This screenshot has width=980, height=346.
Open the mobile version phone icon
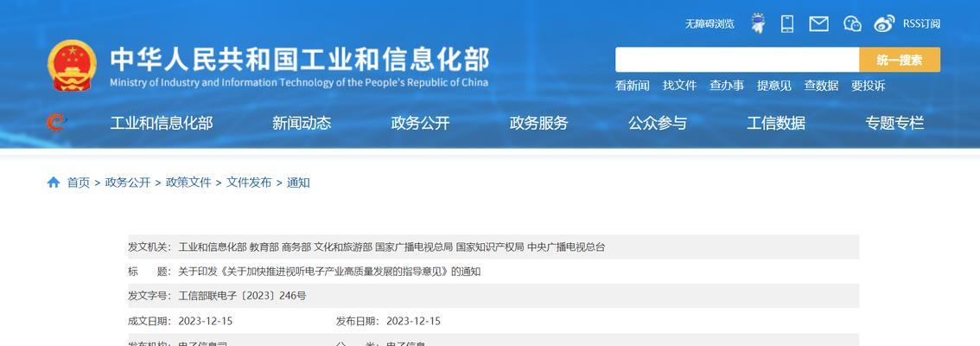point(787,23)
